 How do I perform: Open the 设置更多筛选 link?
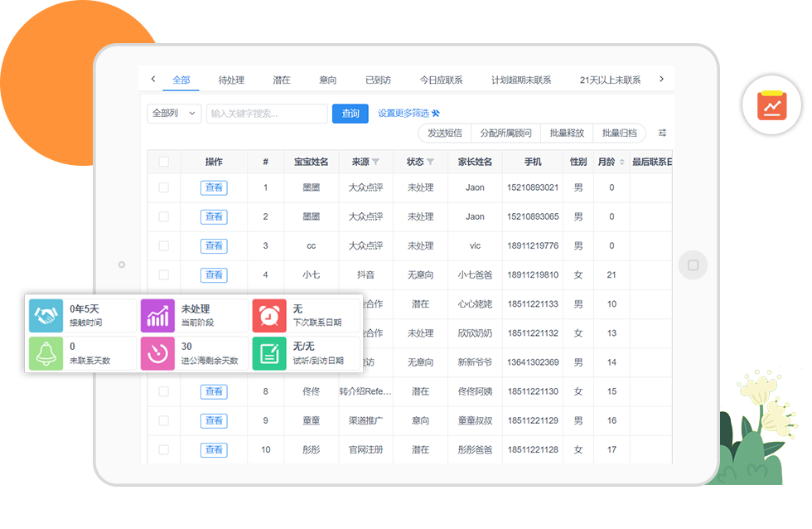click(408, 114)
